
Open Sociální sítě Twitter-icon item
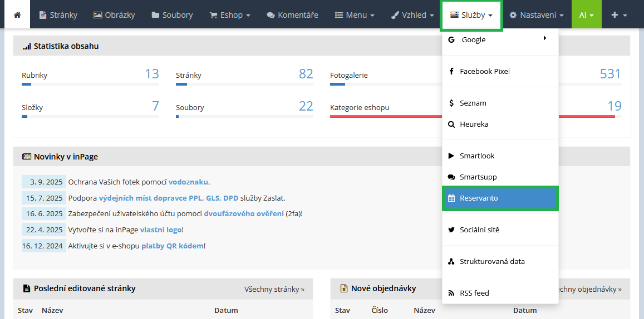click(479, 230)
